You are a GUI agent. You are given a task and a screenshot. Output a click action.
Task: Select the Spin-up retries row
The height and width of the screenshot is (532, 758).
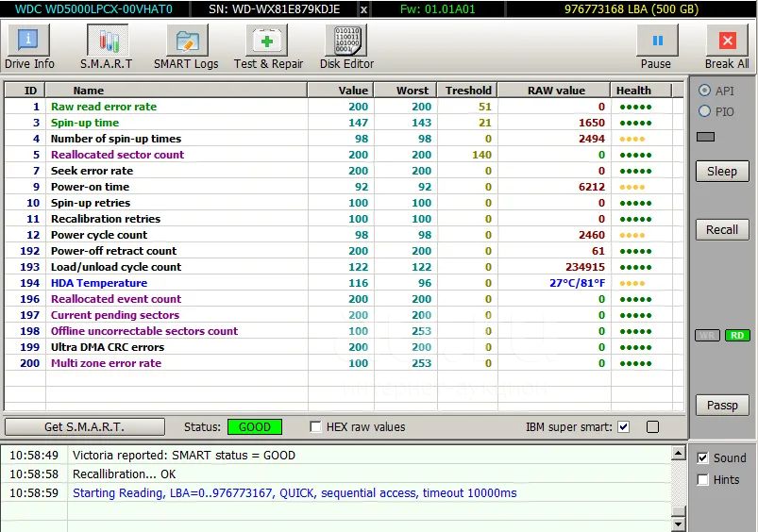point(344,203)
